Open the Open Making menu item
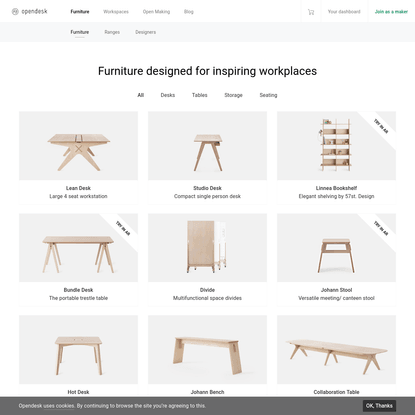Image resolution: width=415 pixels, height=415 pixels. click(156, 12)
